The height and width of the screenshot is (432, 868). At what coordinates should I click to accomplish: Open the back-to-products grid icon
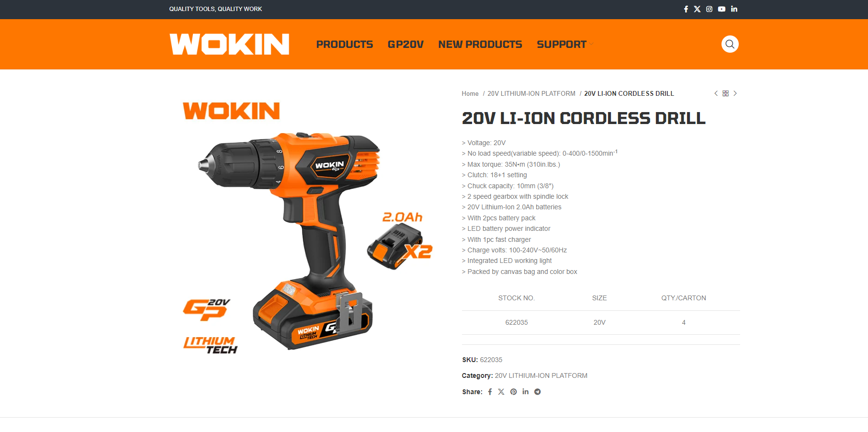725,93
